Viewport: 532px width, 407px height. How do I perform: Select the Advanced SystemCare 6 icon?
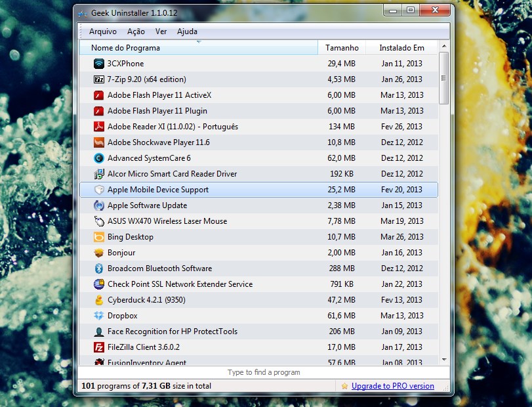[99, 158]
